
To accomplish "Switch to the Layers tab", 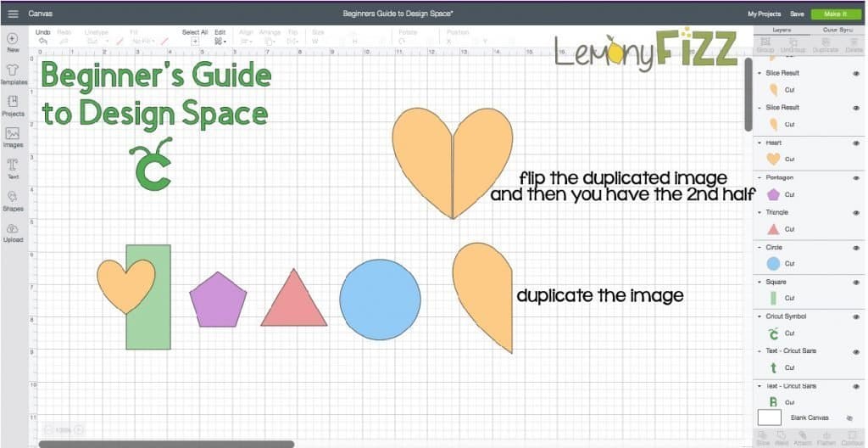I will pyautogui.click(x=782, y=30).
